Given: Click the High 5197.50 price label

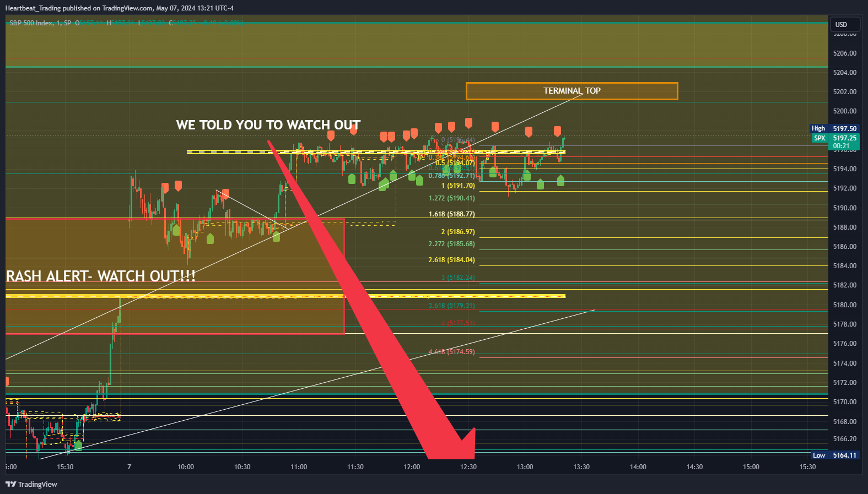Looking at the screenshot, I should point(834,128).
